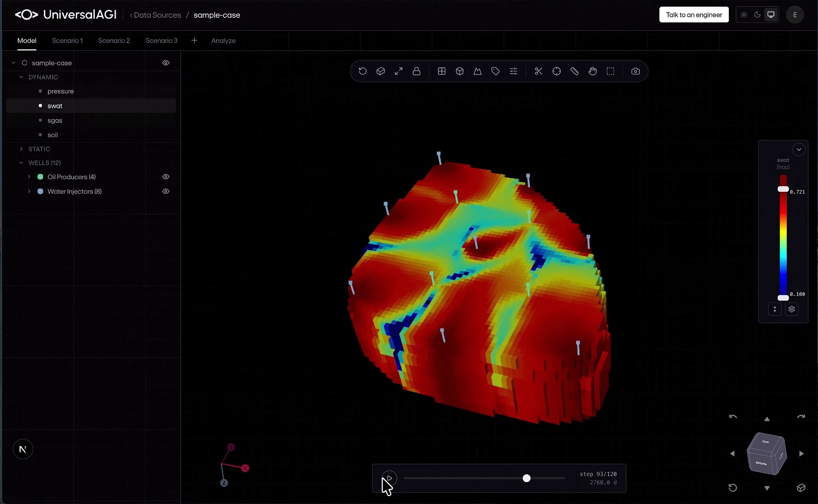
Task: Open the Scenario 1 tab
Action: click(67, 41)
